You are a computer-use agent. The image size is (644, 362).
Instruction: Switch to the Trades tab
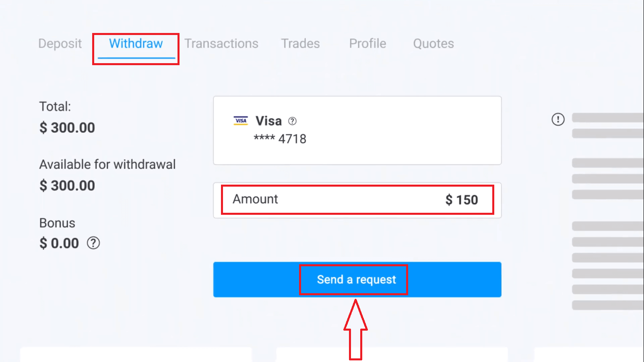click(x=300, y=43)
